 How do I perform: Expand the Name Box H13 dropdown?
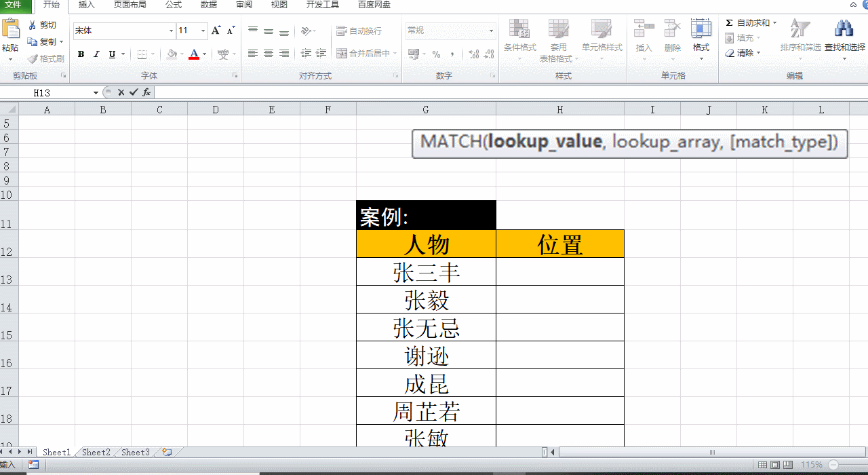point(96,92)
